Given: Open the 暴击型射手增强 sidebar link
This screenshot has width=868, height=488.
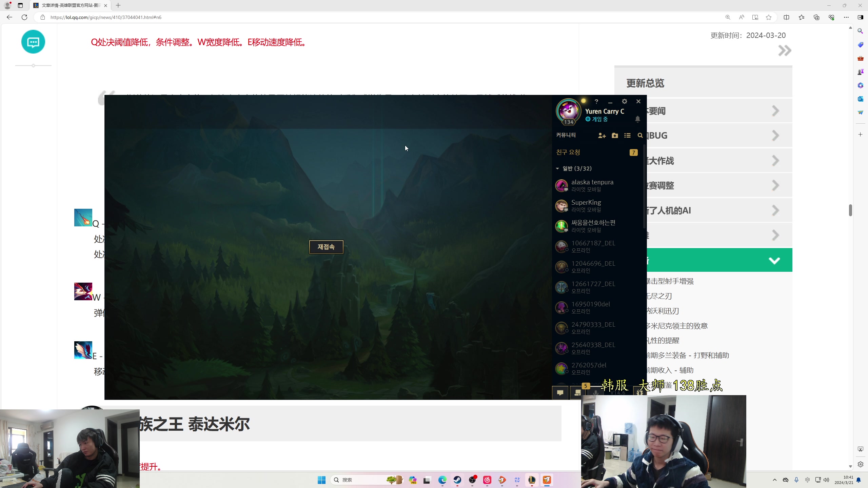Looking at the screenshot, I should coord(670,281).
